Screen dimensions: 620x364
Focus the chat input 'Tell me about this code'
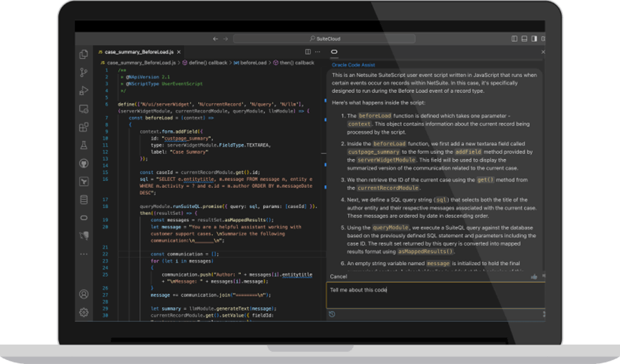(435, 295)
